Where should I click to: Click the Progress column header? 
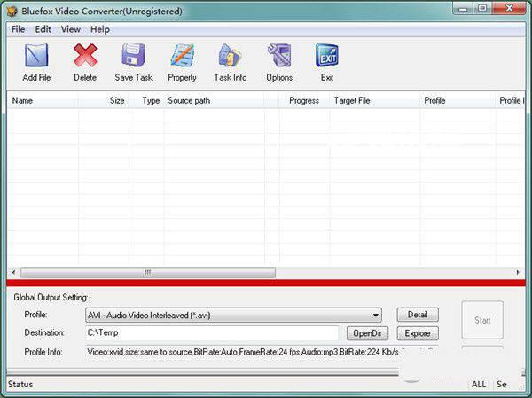point(304,101)
